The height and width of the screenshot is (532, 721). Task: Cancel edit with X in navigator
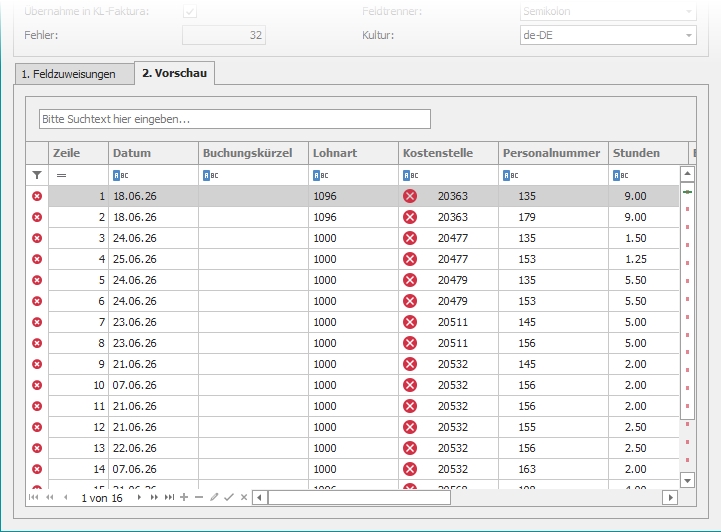[244, 497]
